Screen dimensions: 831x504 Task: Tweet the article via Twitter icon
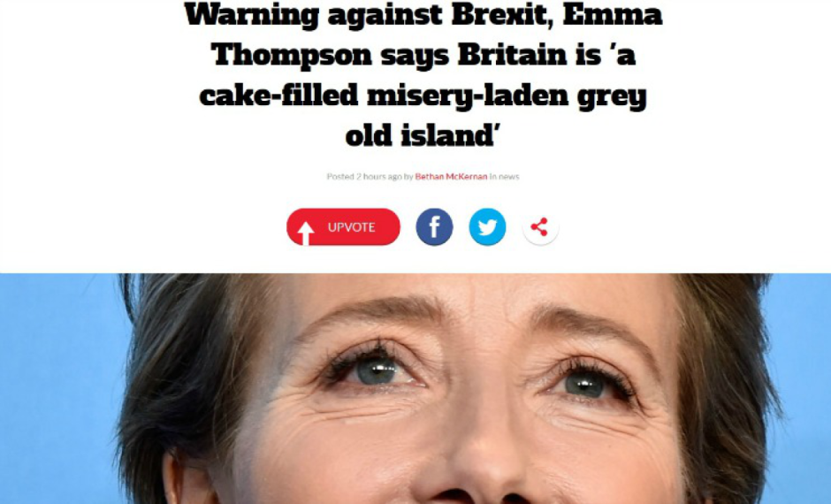pos(487,227)
